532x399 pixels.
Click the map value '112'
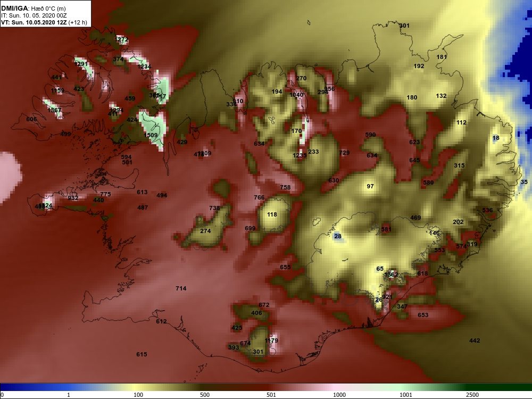coord(461,122)
